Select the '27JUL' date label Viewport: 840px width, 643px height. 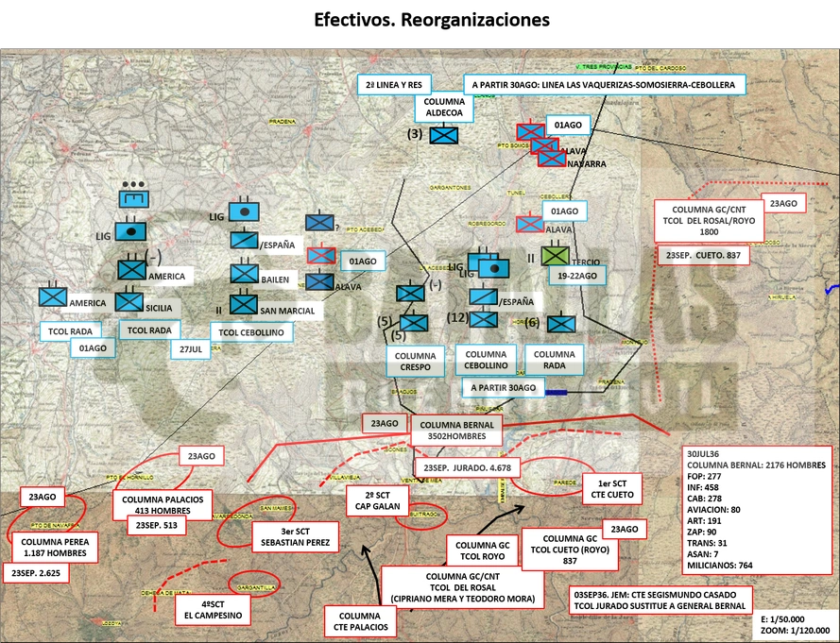tap(191, 349)
